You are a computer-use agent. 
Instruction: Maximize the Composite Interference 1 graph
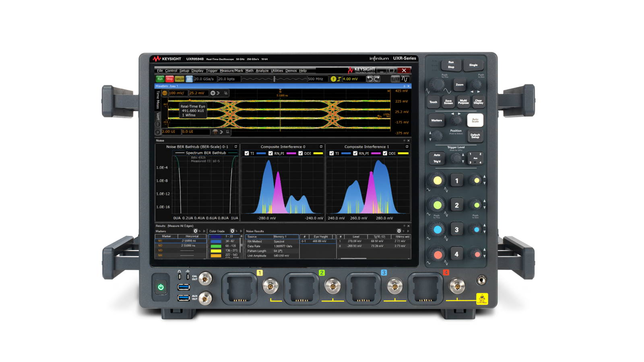pyautogui.click(x=407, y=147)
